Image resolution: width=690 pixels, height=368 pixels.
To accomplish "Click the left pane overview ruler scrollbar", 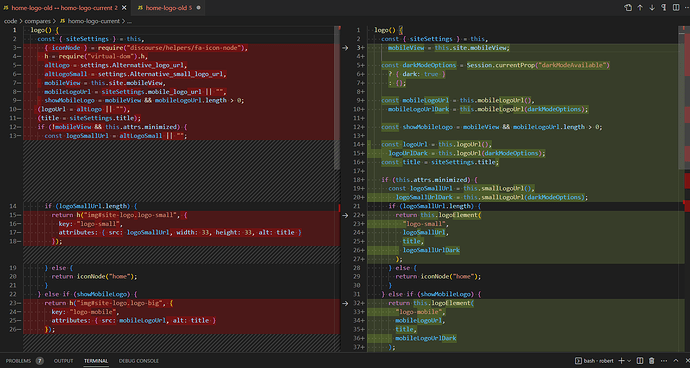I will (338, 97).
